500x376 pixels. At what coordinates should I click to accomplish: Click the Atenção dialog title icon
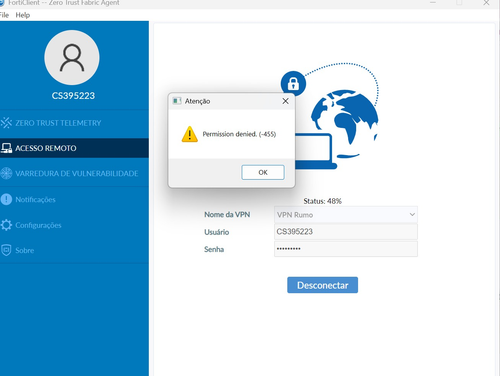[177, 101]
